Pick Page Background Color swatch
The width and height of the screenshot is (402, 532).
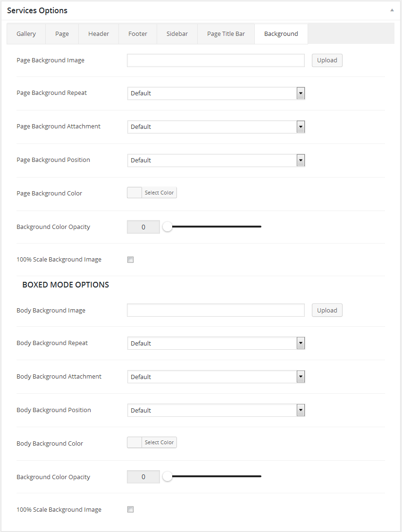coord(134,193)
